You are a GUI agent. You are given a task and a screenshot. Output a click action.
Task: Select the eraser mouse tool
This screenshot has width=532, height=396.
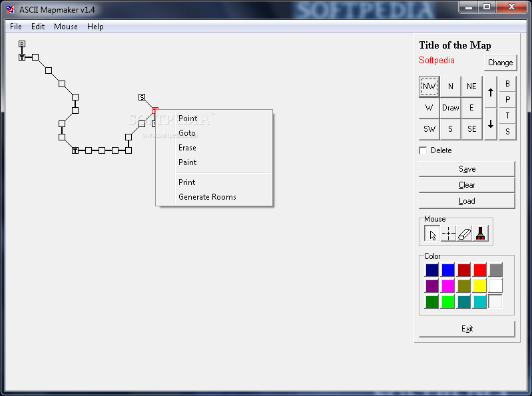pos(464,234)
